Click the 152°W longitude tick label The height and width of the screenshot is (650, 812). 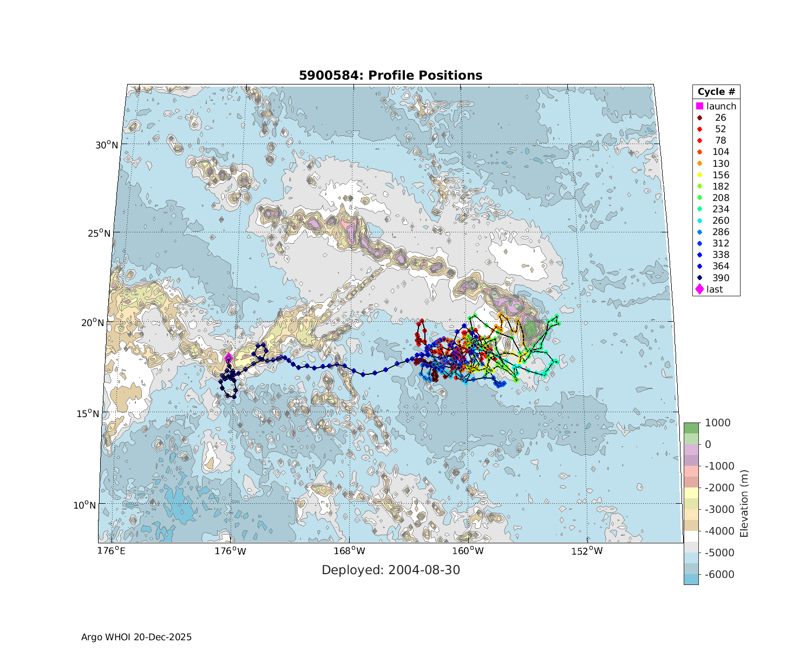(x=587, y=551)
